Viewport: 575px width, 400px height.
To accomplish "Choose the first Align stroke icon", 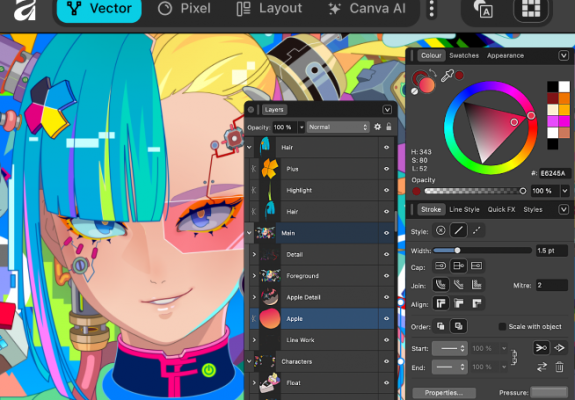I will (x=440, y=304).
